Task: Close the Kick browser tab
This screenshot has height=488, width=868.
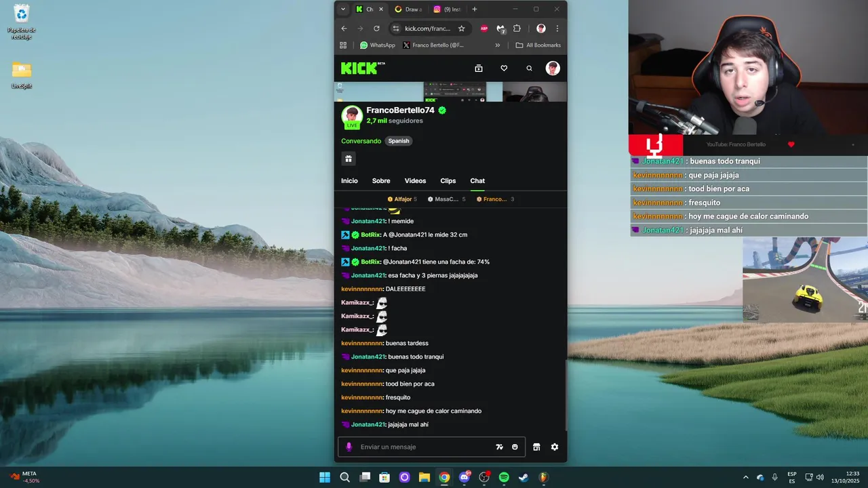Action: point(381,9)
